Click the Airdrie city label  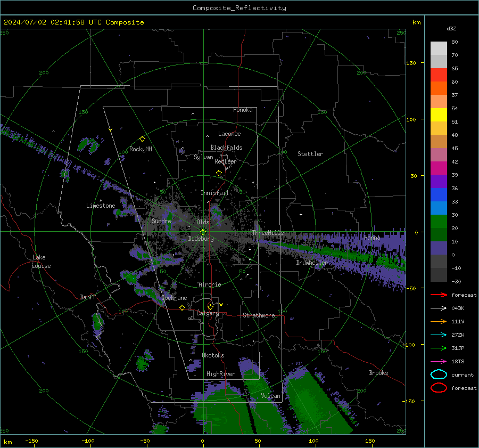210,284
